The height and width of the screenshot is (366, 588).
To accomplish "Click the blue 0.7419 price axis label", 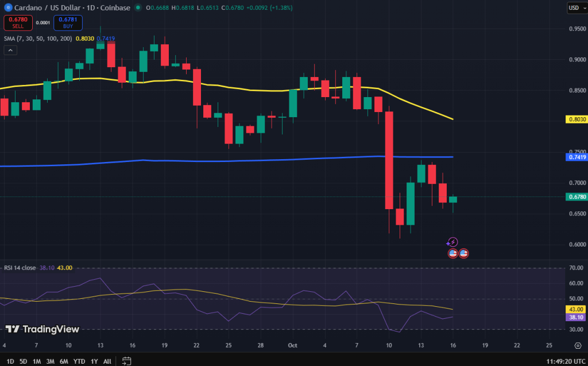I will pos(577,157).
